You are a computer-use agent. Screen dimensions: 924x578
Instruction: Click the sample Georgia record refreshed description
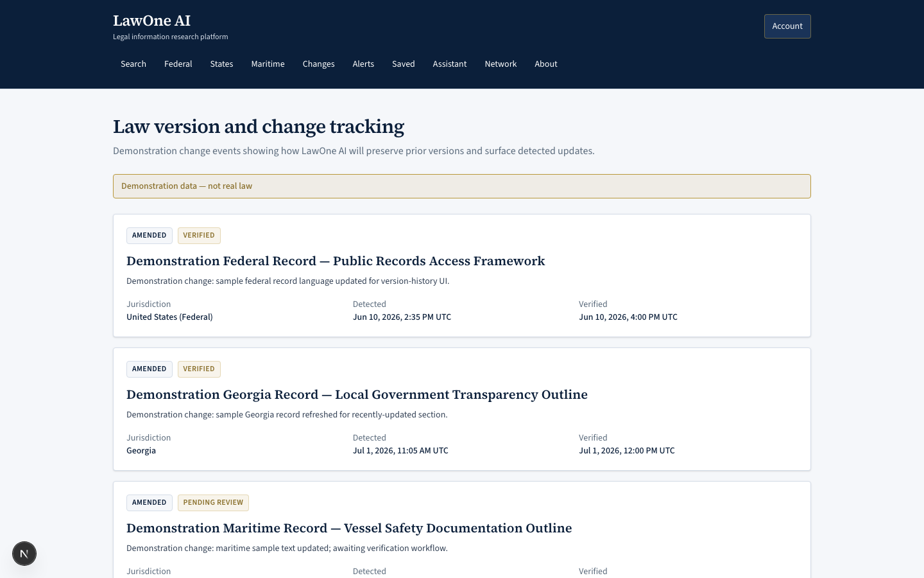(x=287, y=415)
